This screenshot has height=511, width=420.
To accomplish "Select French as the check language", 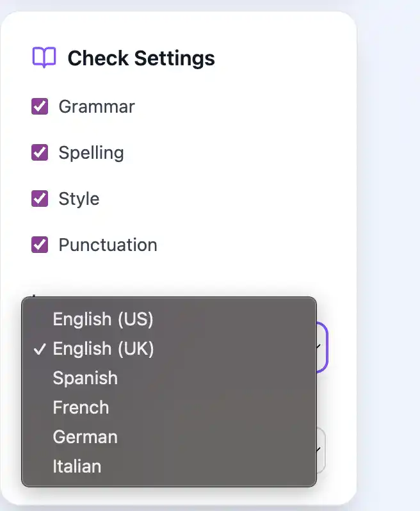I will pyautogui.click(x=81, y=407).
